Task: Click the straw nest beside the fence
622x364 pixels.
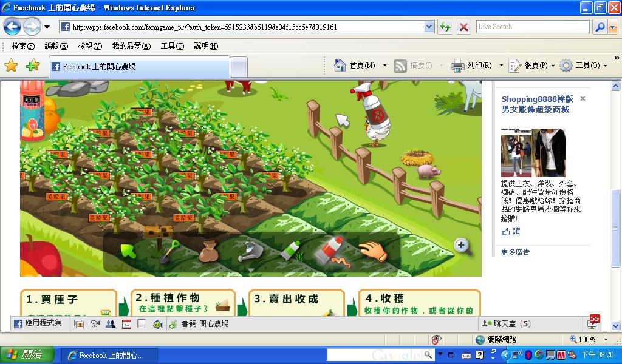Action: (x=417, y=158)
